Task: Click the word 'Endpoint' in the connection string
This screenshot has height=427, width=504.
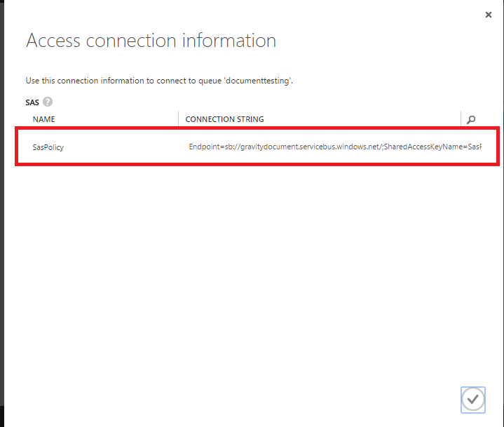Action: pyautogui.click(x=204, y=147)
